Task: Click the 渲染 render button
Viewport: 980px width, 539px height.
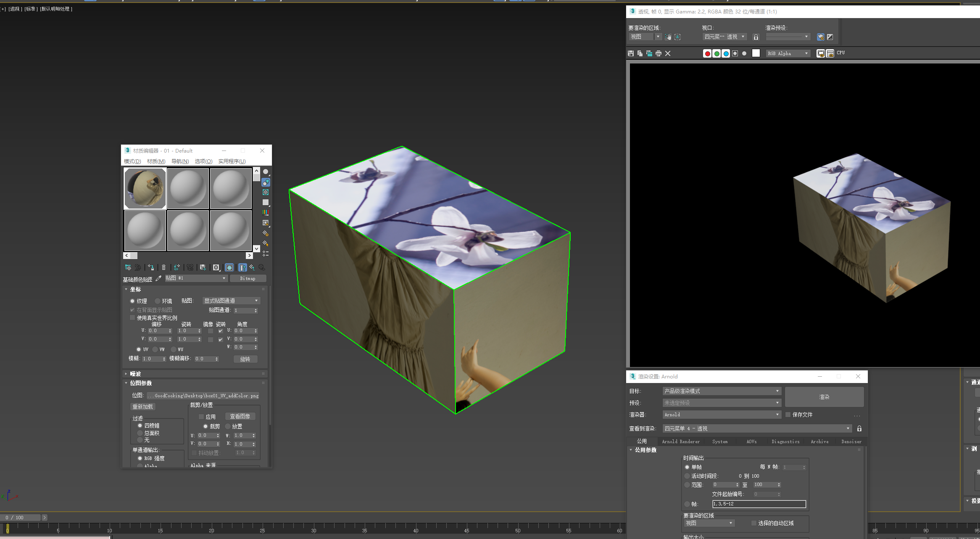Action: 824,397
